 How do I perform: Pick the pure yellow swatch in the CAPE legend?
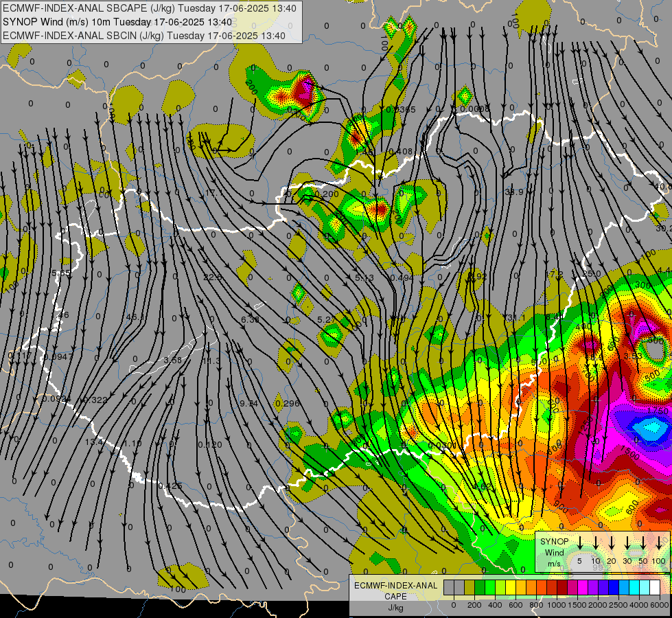[511, 588]
